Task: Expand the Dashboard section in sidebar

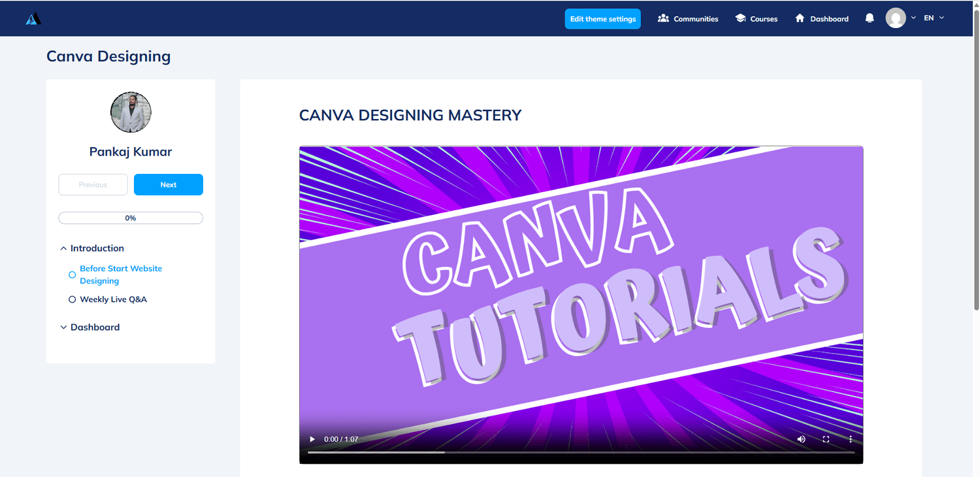Action: pyautogui.click(x=63, y=327)
